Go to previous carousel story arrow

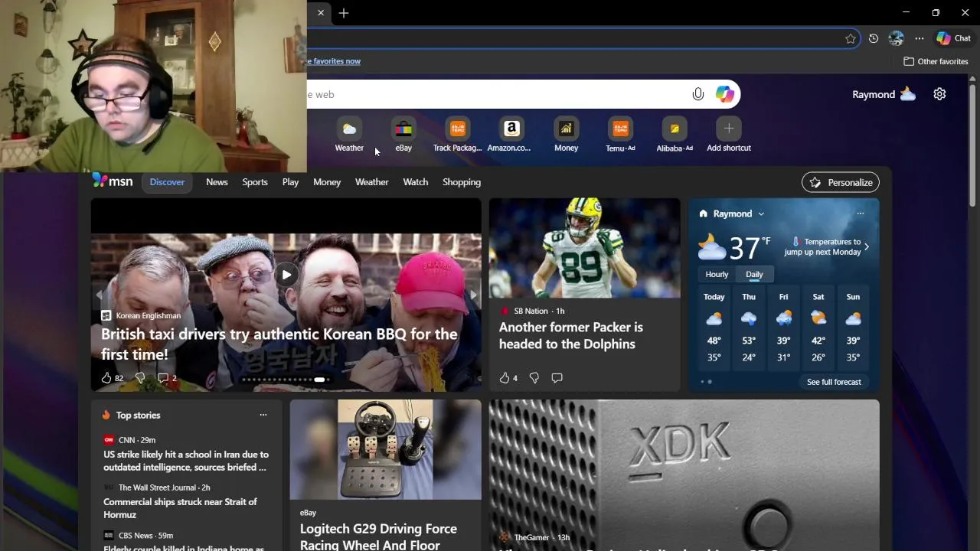coord(99,295)
